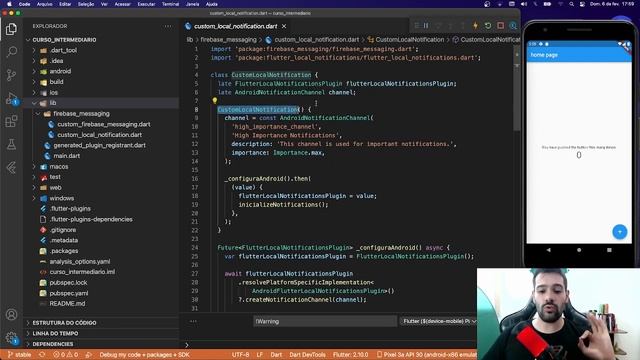Open Dart DevTools widget inspector icon
The width and height of the screenshot is (640, 360).
coord(513,26)
